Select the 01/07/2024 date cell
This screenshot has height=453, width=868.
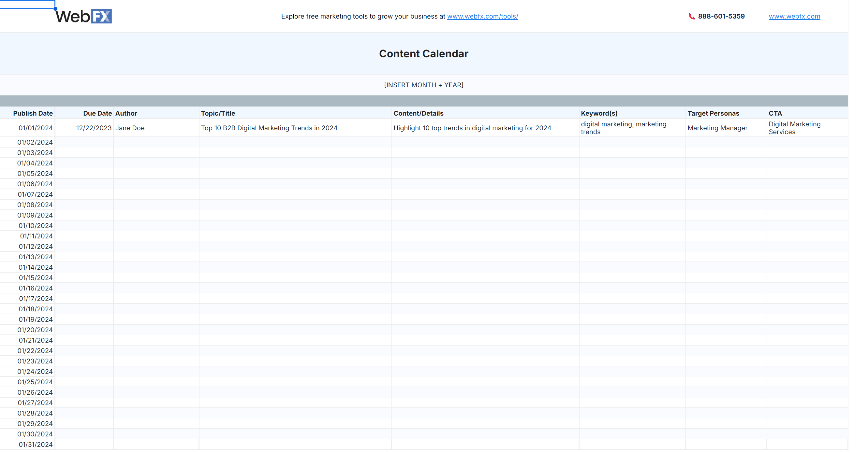27,194
